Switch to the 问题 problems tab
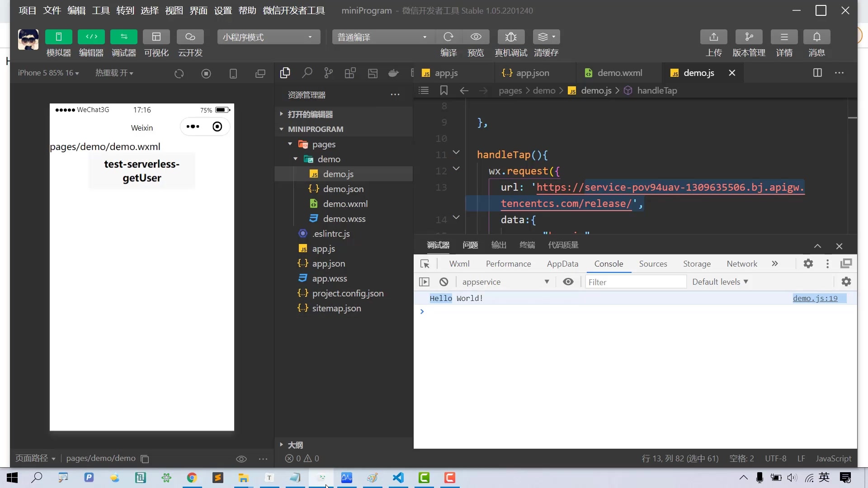Screen dimensions: 868x488 pyautogui.click(x=470, y=245)
